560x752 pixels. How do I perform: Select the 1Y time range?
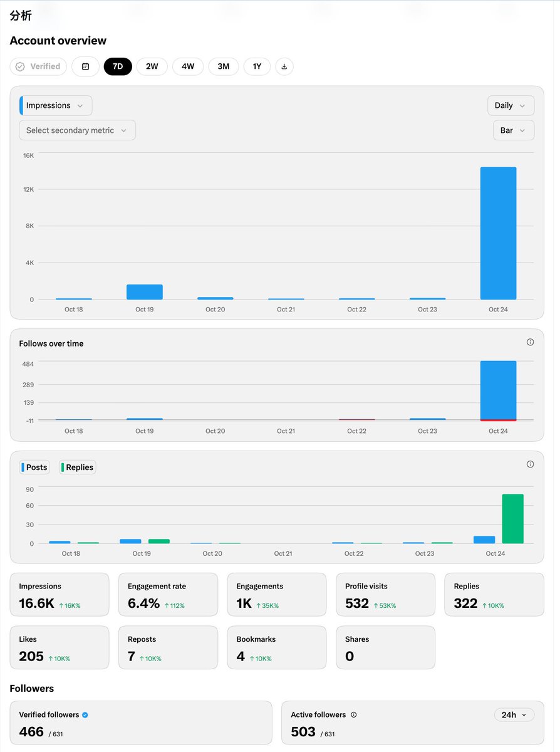tap(257, 66)
